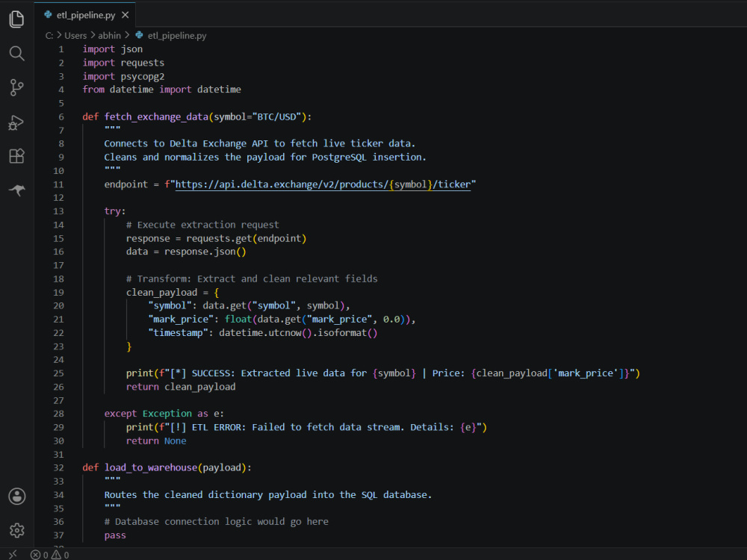
Task: Click line number 32 in the gutter
Action: click(x=58, y=467)
